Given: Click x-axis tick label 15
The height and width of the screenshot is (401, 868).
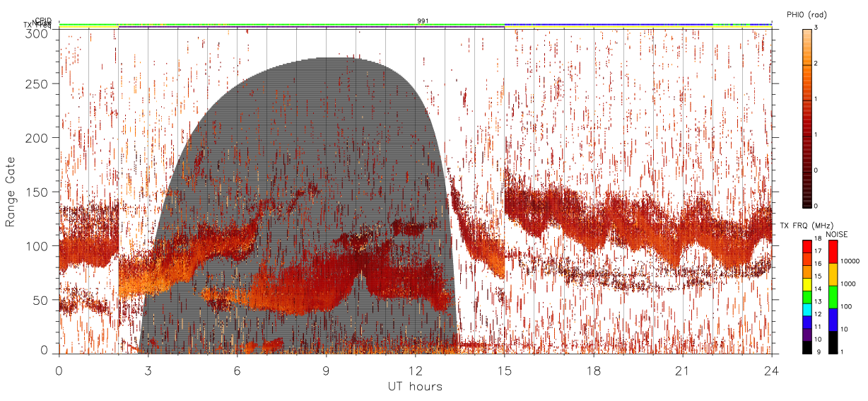Looking at the screenshot, I should pyautogui.click(x=504, y=370).
